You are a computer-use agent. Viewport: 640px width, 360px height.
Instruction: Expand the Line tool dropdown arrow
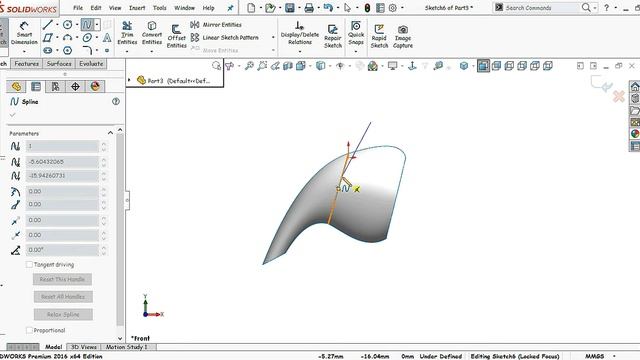pyautogui.click(x=57, y=25)
